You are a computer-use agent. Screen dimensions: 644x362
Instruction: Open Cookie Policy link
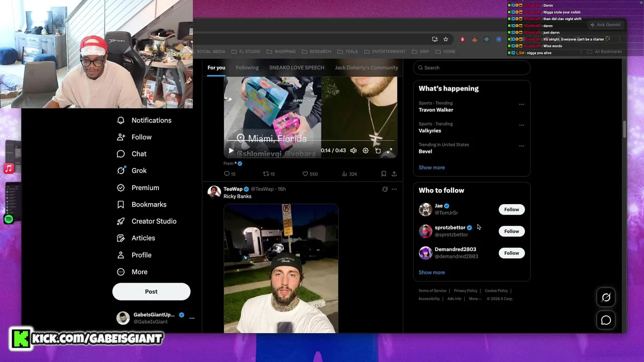(497, 291)
